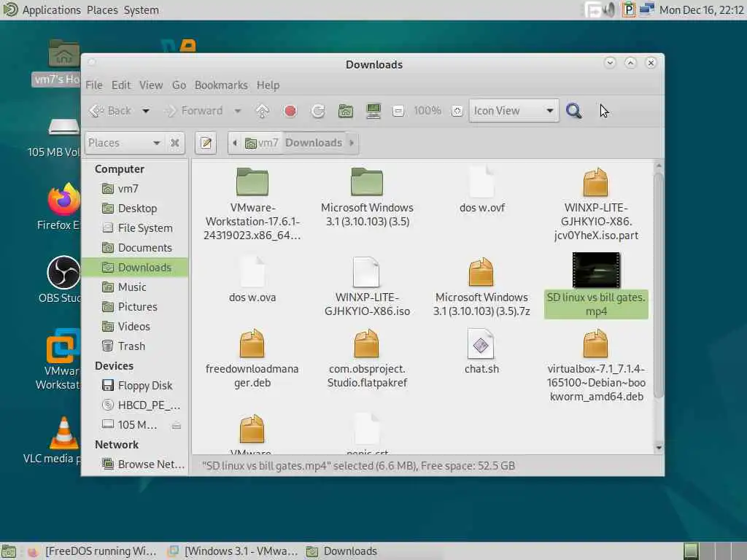Click path bar right scroll arrow
Image resolution: width=747 pixels, height=560 pixels.
[x=352, y=143]
